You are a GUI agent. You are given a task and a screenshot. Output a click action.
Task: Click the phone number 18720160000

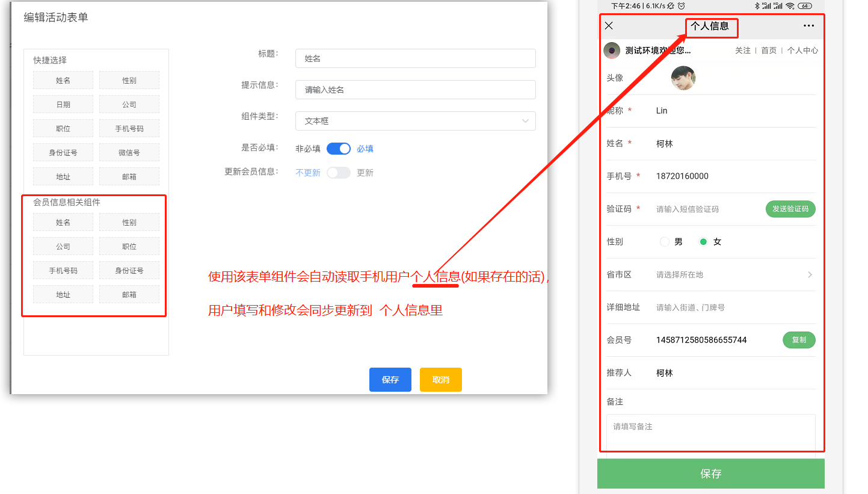[682, 176]
